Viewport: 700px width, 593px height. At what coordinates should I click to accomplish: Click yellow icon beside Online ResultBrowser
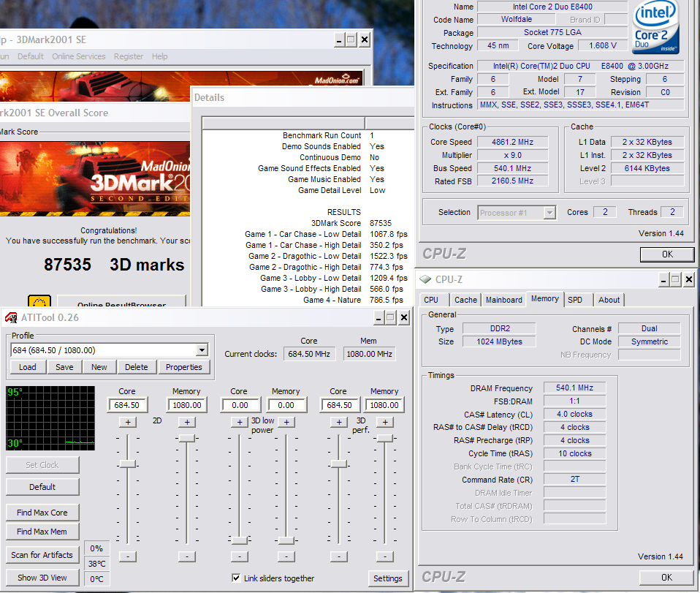[x=39, y=301]
